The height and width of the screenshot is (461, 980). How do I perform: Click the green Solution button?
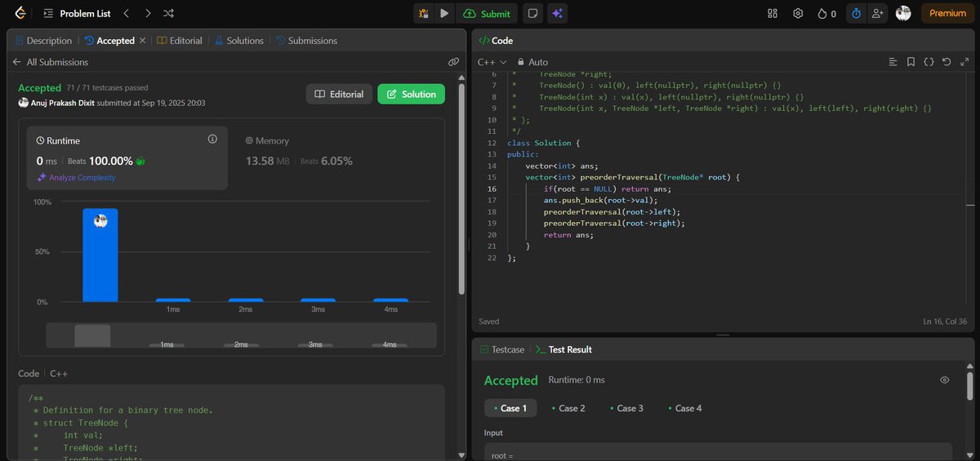[411, 94]
